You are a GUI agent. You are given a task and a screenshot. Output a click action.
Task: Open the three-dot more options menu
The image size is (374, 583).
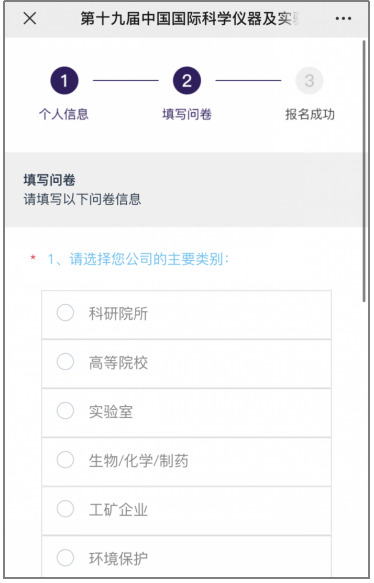343,18
